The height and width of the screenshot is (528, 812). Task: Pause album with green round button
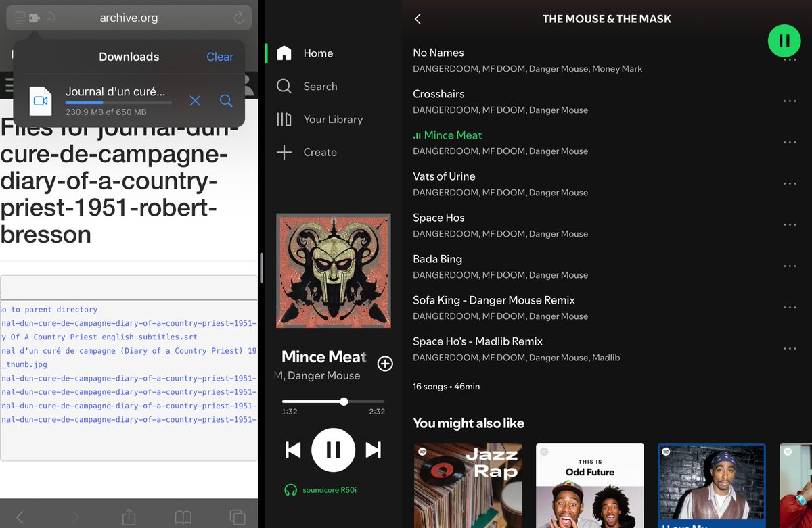pos(784,41)
